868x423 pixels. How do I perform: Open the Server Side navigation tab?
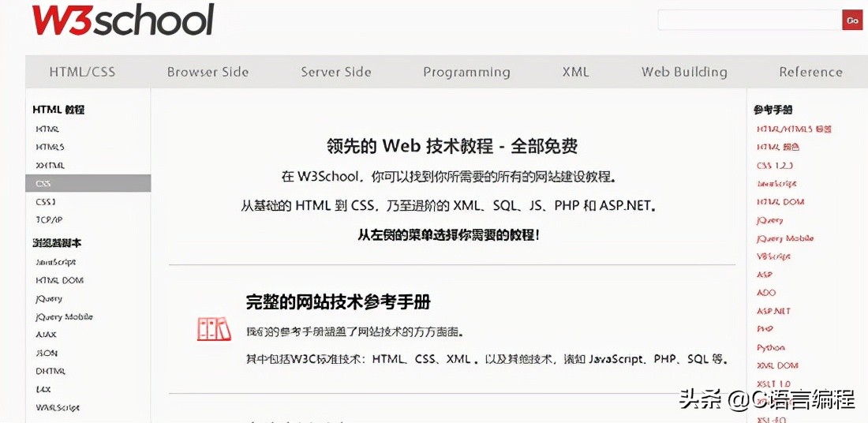tap(336, 72)
